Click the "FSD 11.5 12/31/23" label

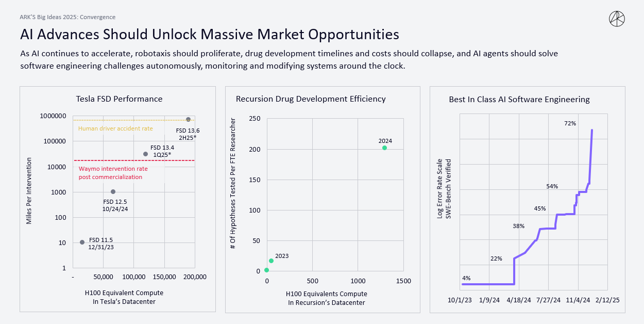pyautogui.click(x=101, y=244)
